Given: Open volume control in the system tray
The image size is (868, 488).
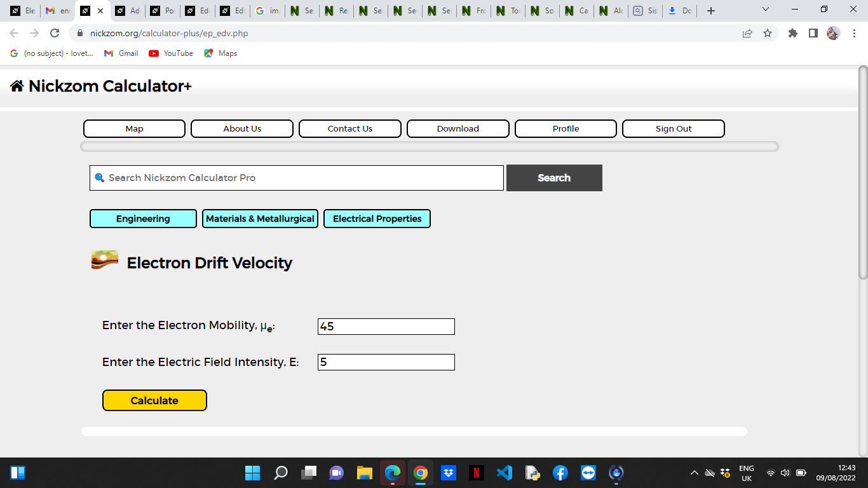Looking at the screenshot, I should pos(785,473).
